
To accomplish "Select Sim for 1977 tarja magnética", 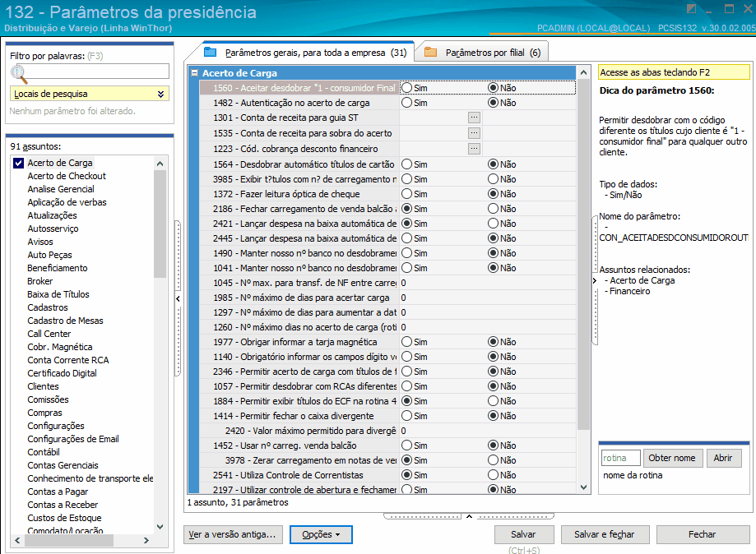I will pyautogui.click(x=407, y=342).
